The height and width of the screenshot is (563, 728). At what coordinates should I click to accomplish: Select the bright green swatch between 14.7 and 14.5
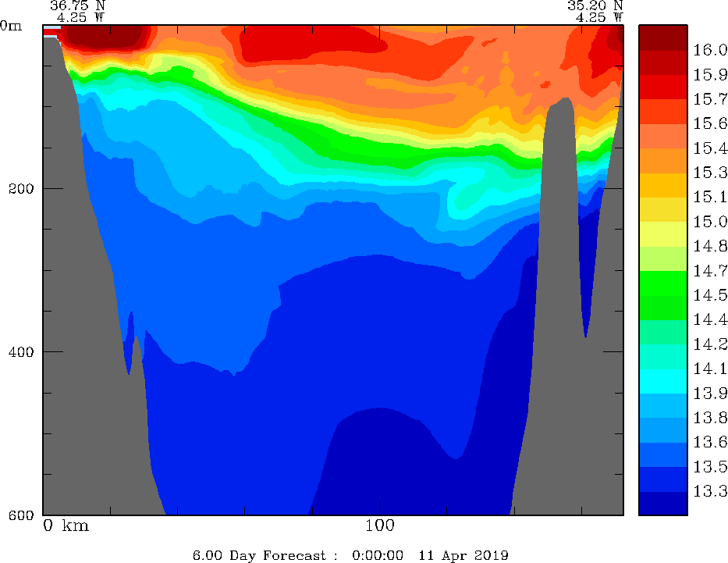(x=663, y=283)
